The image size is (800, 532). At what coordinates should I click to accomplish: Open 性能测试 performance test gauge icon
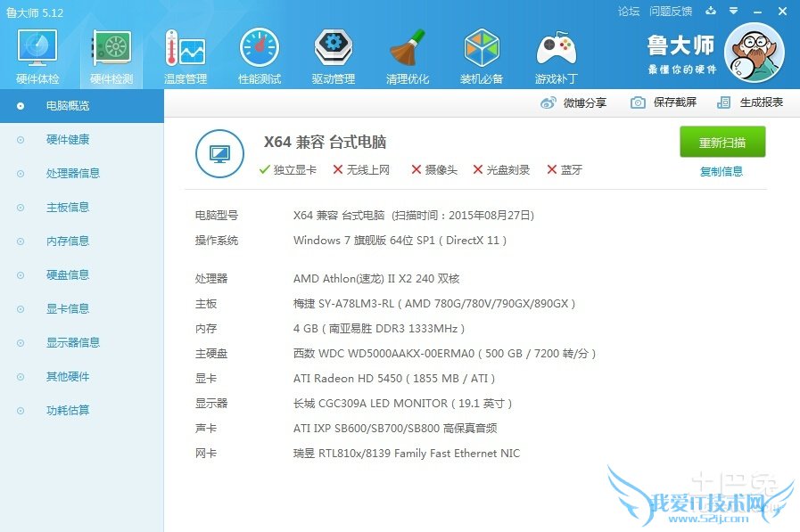(260, 48)
